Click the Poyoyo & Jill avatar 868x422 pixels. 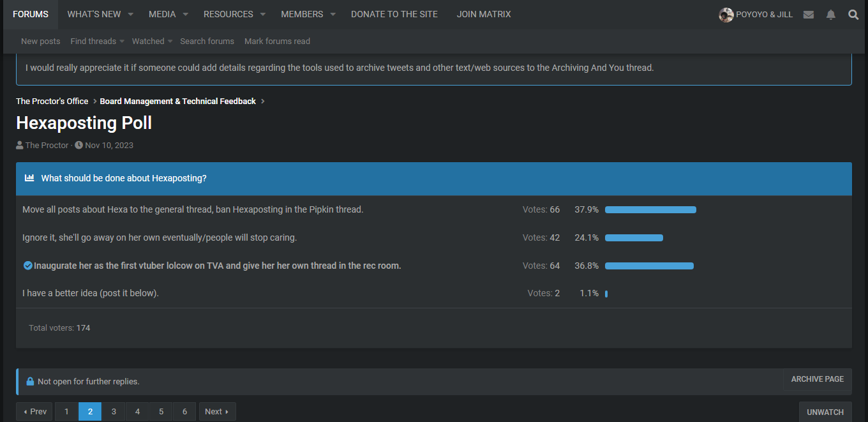point(726,15)
